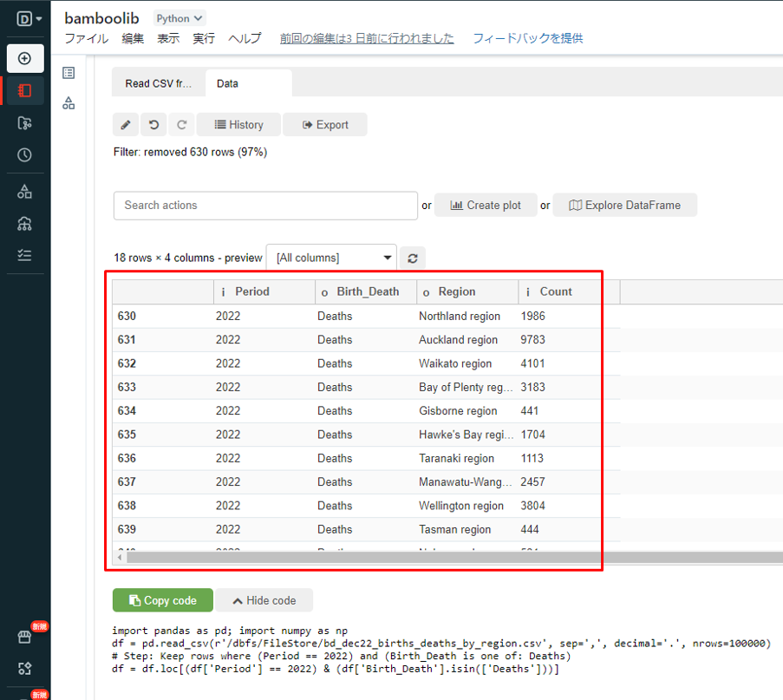
Task: Click the create new plus icon in sidebar
Action: pyautogui.click(x=24, y=58)
